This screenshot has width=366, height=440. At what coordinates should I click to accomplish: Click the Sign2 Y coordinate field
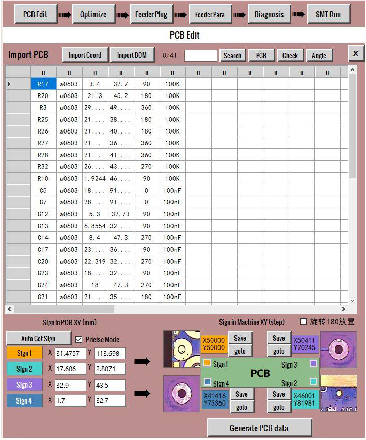(110, 369)
